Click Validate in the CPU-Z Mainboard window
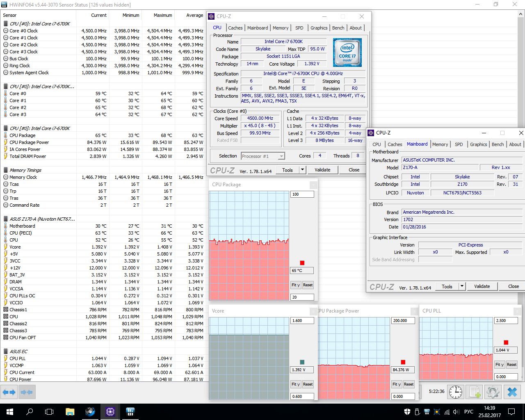 click(482, 286)
